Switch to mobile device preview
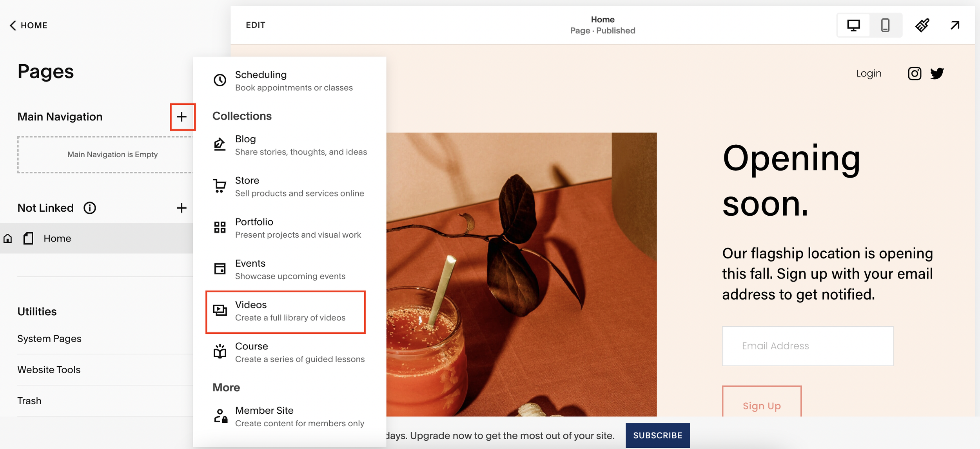The image size is (980, 449). click(x=885, y=25)
